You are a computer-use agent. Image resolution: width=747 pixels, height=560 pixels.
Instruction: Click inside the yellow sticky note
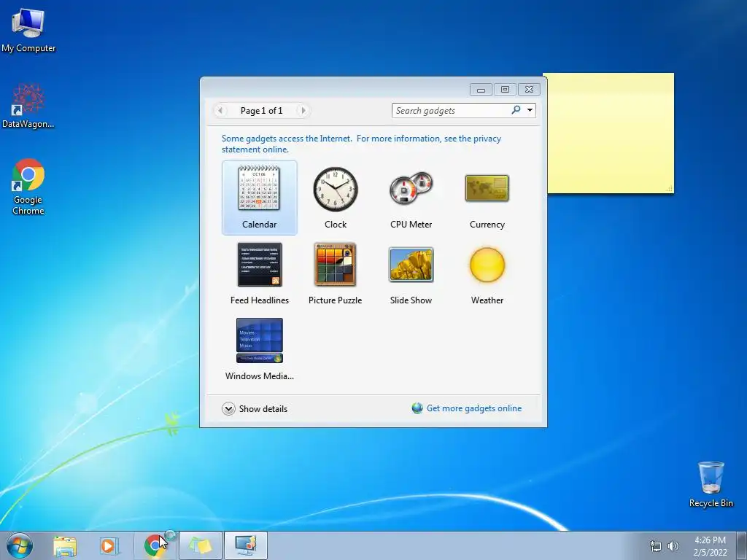(611, 133)
